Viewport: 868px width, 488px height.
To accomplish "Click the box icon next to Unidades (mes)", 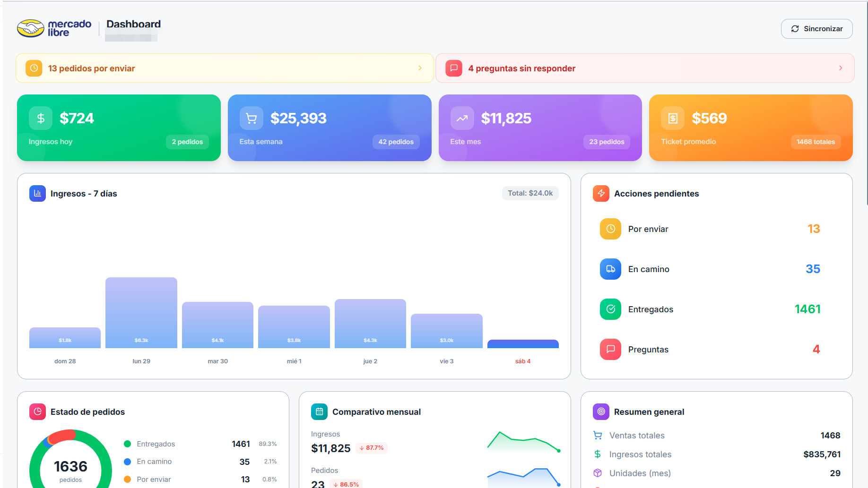I will 598,473.
